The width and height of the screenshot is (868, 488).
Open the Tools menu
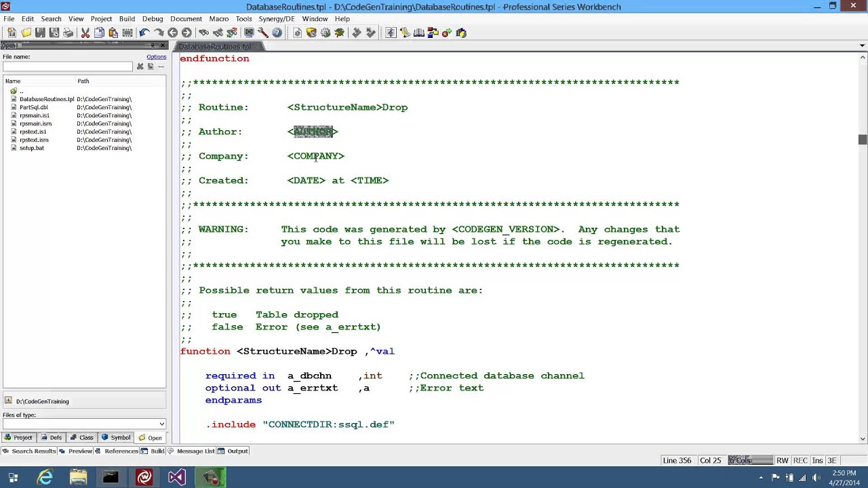tap(243, 19)
